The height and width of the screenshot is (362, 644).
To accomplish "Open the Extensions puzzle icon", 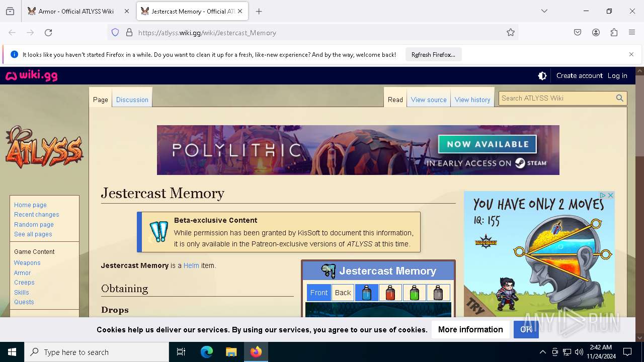I will [x=614, y=33].
